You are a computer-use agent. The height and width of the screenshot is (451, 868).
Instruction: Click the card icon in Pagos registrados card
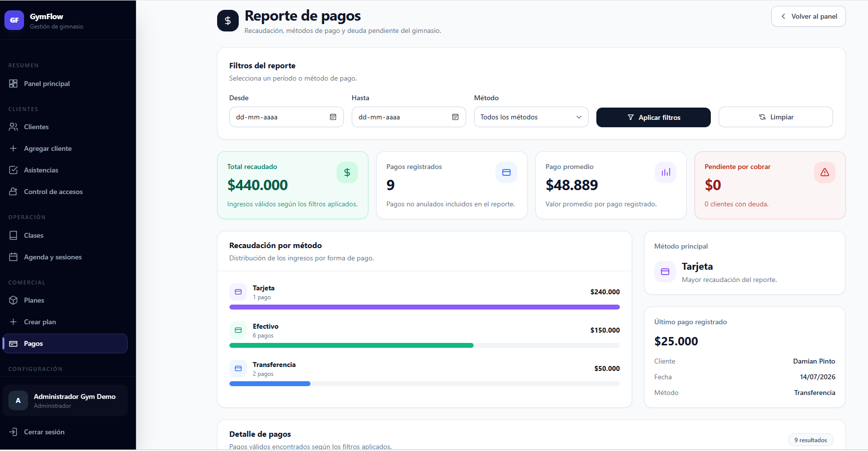point(506,172)
